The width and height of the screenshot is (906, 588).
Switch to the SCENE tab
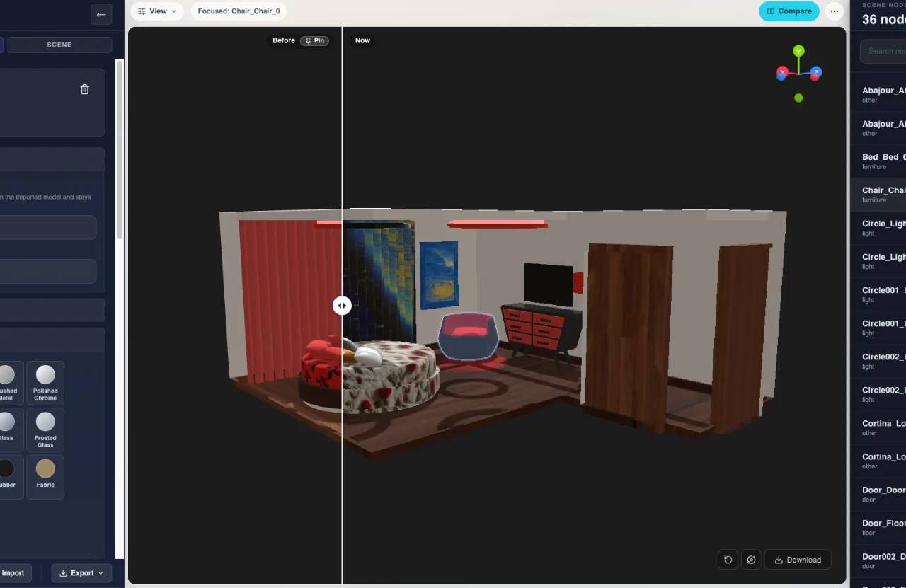pyautogui.click(x=59, y=45)
